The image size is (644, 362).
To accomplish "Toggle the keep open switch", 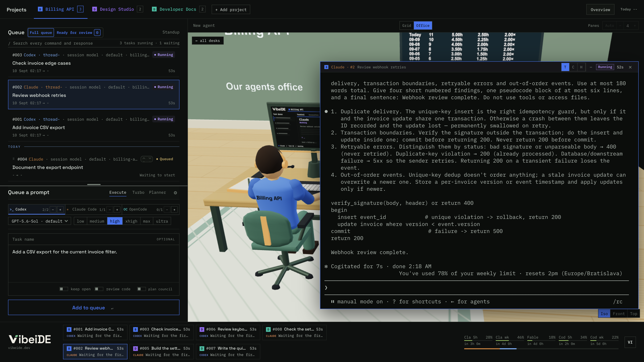I will point(64,289).
